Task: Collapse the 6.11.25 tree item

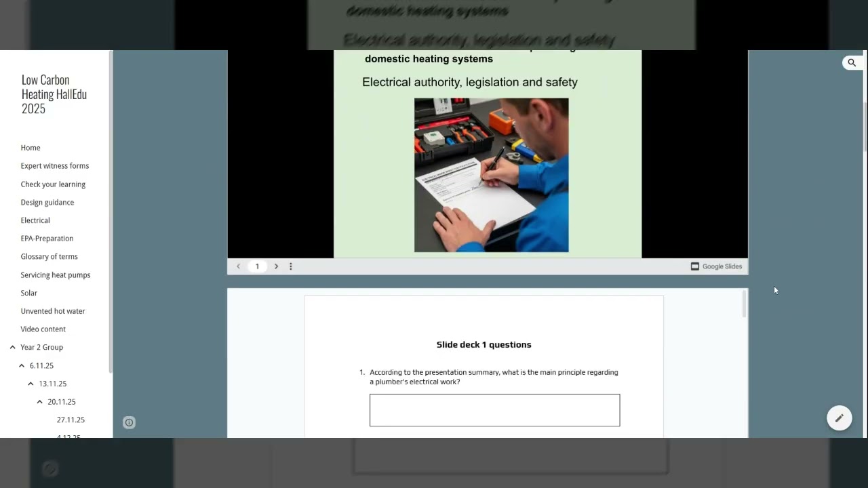Action: (22, 365)
